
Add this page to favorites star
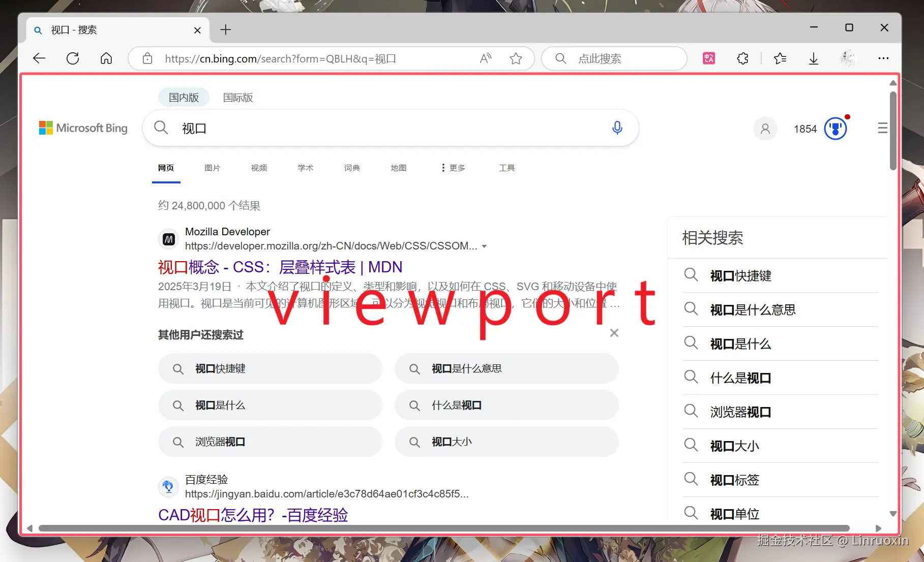516,58
